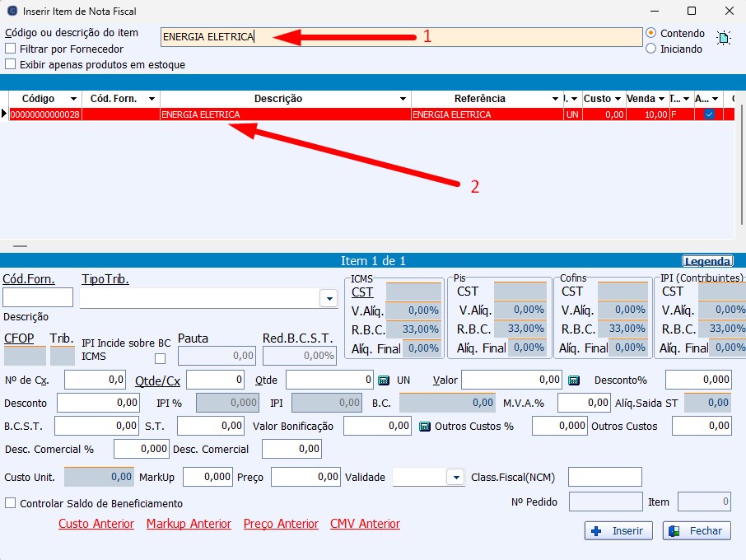Open the calculator icon next to Valor
Image resolution: width=746 pixels, height=560 pixels.
(x=575, y=380)
